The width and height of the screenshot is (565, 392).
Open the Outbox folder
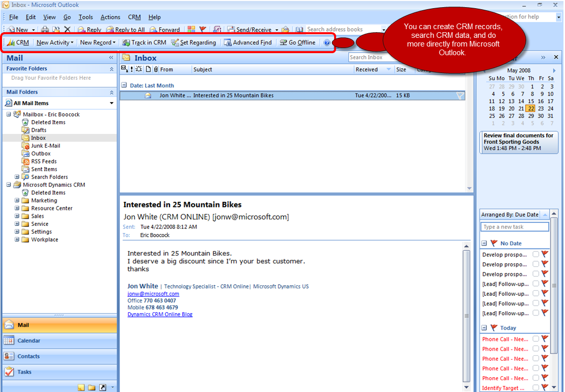pyautogui.click(x=41, y=154)
